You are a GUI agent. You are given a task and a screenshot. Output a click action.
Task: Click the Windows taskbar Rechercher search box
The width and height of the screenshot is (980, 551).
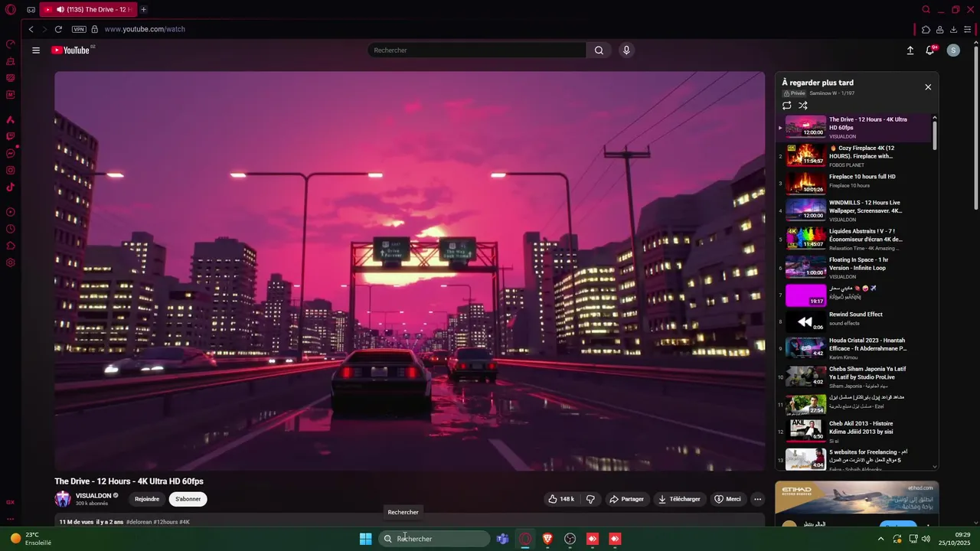(x=434, y=539)
